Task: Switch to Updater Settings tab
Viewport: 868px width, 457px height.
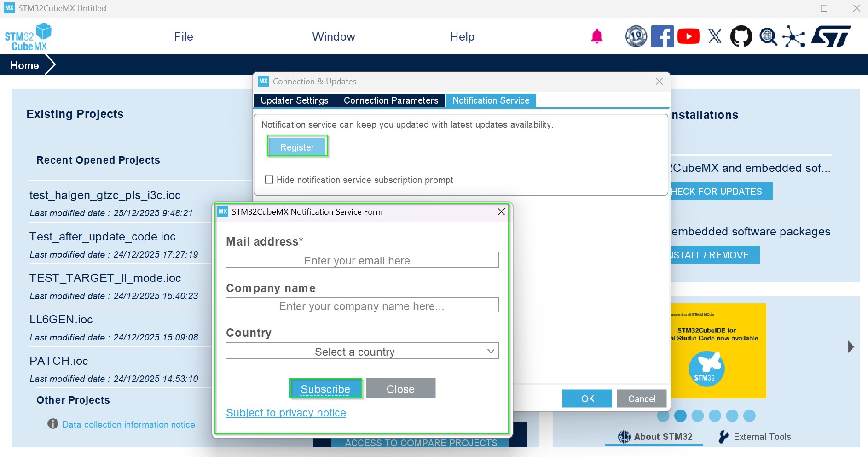Action: click(x=295, y=100)
